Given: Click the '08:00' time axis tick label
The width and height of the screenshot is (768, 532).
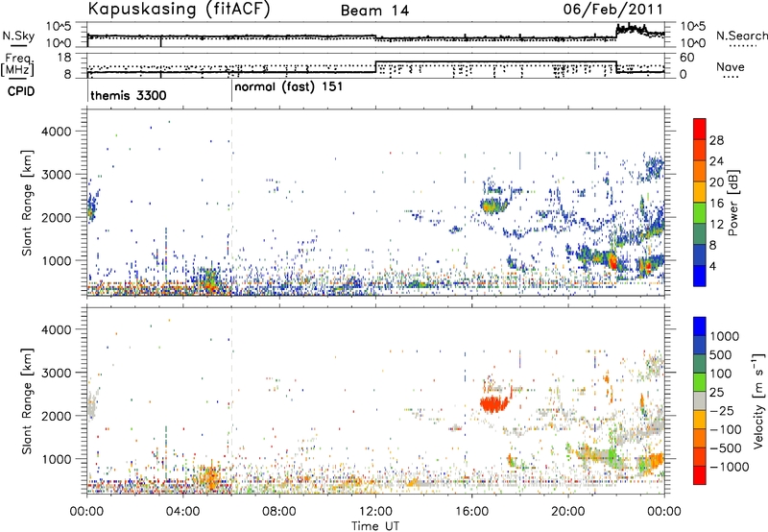Looking at the screenshot, I should [279, 512].
